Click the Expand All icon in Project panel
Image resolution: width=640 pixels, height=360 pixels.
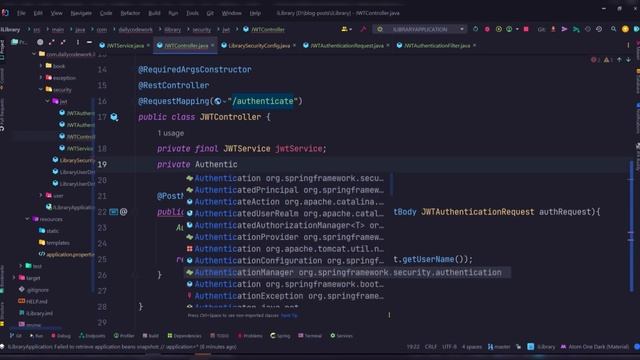click(x=51, y=42)
